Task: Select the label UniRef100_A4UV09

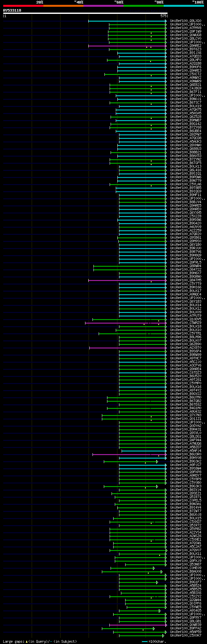Action: 186,227
